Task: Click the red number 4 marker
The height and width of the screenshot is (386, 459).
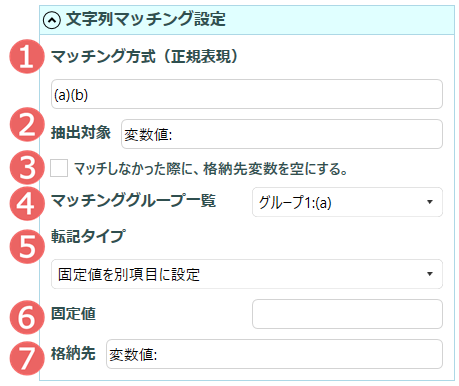Action: coord(27,203)
